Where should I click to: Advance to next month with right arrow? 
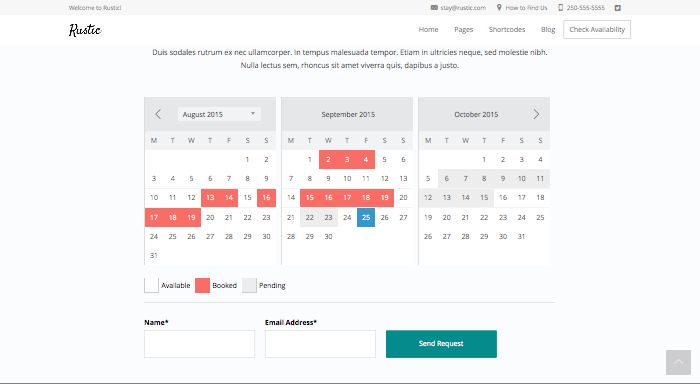tap(536, 114)
